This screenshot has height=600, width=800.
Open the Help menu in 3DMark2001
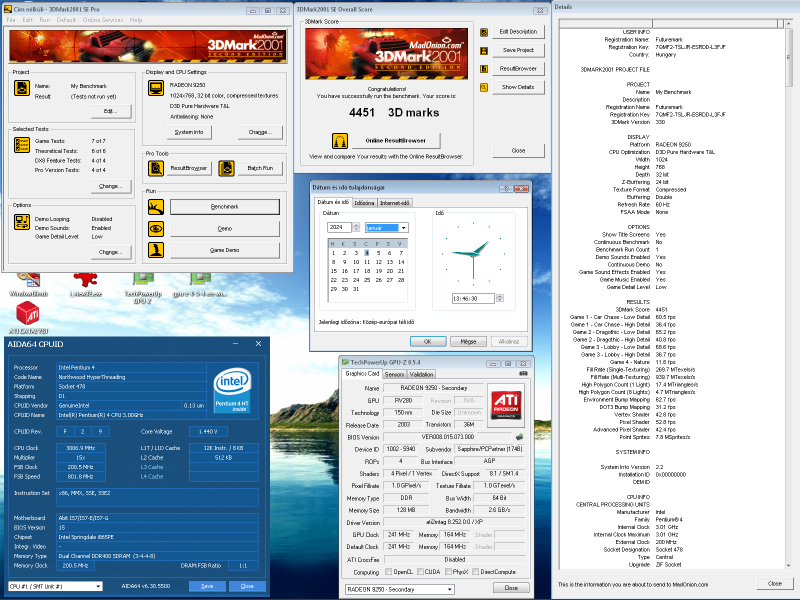tap(136, 20)
